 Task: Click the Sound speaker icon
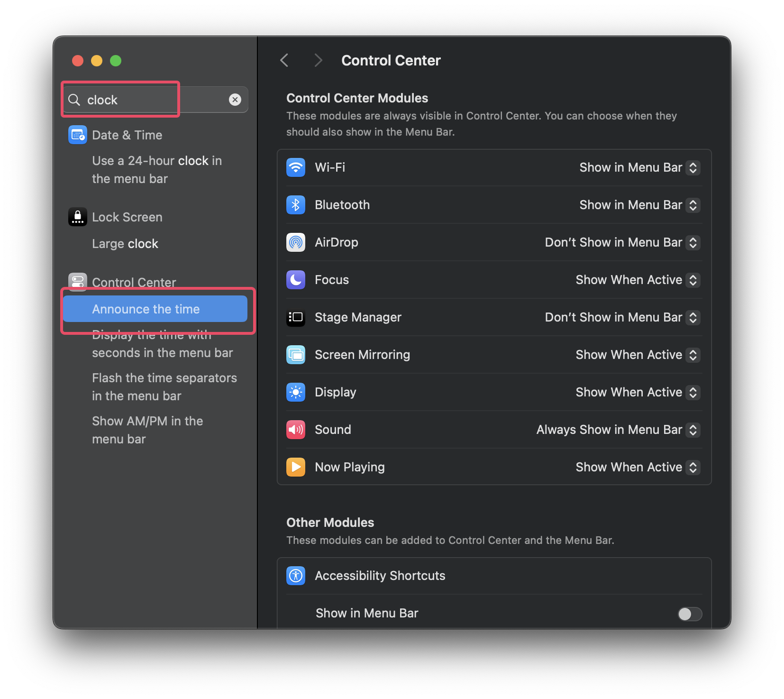[x=296, y=430]
